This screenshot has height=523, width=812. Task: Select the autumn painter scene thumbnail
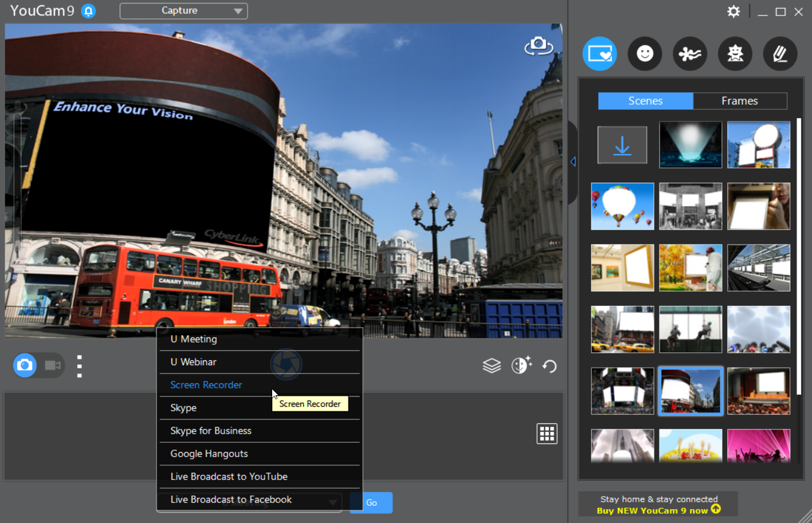pos(691,268)
